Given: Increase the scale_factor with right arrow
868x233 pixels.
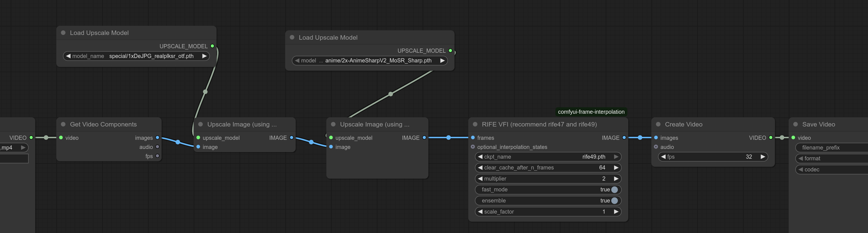Looking at the screenshot, I should coord(616,212).
